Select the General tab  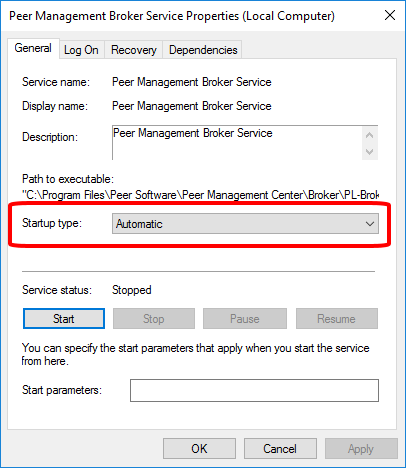(33, 49)
